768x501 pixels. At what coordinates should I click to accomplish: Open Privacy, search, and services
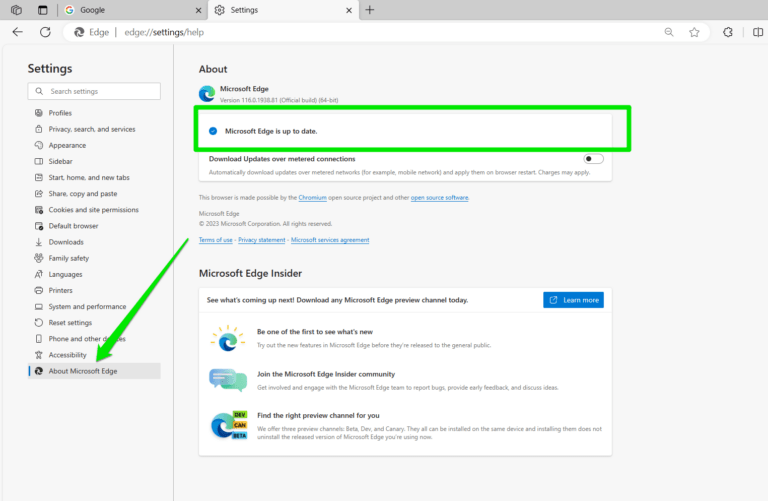point(92,129)
